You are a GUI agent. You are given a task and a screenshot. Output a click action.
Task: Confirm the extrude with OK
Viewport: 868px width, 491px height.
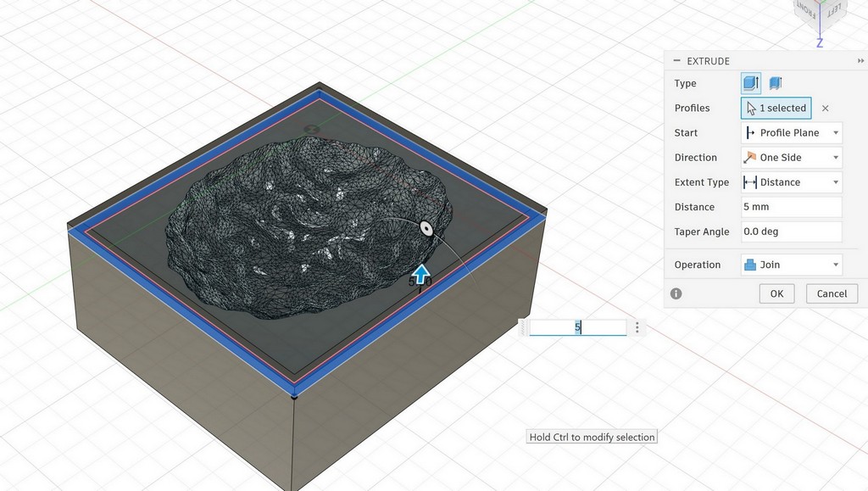tap(776, 293)
